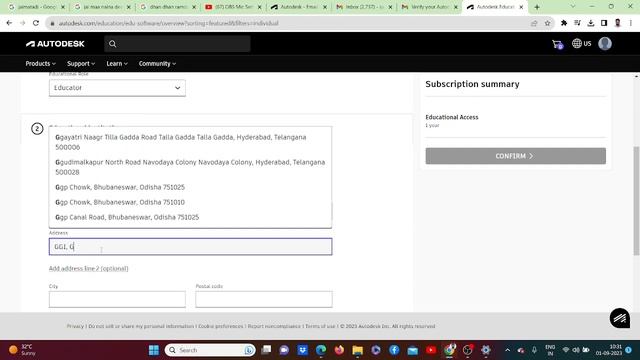
Task: Expand the Products menu
Action: click(x=40, y=64)
